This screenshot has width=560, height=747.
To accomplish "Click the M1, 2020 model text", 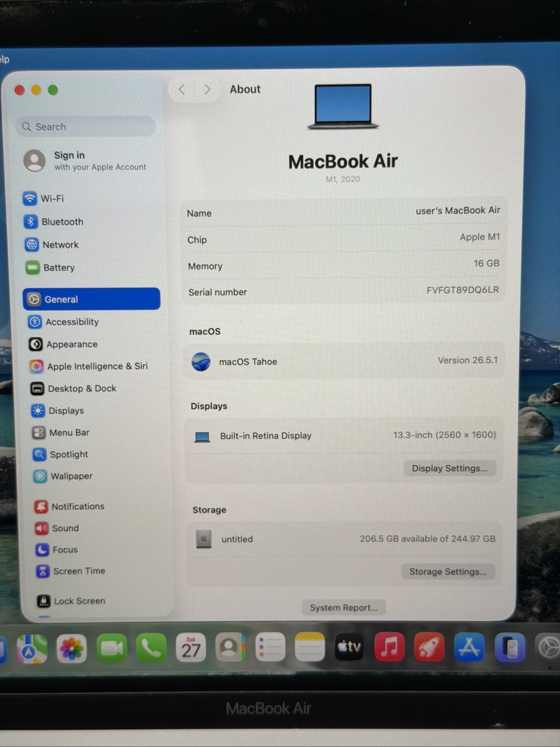I will (343, 179).
